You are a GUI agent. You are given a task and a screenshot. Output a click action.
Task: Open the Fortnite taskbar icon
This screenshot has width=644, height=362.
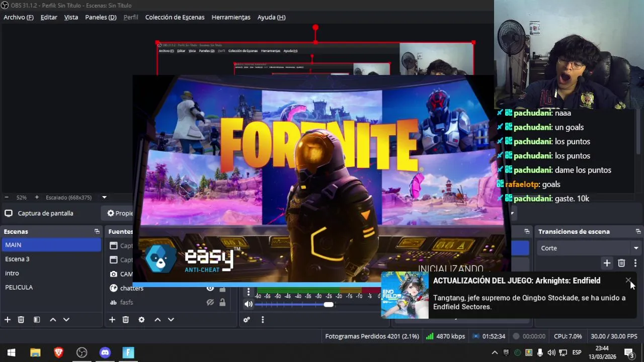(x=128, y=352)
